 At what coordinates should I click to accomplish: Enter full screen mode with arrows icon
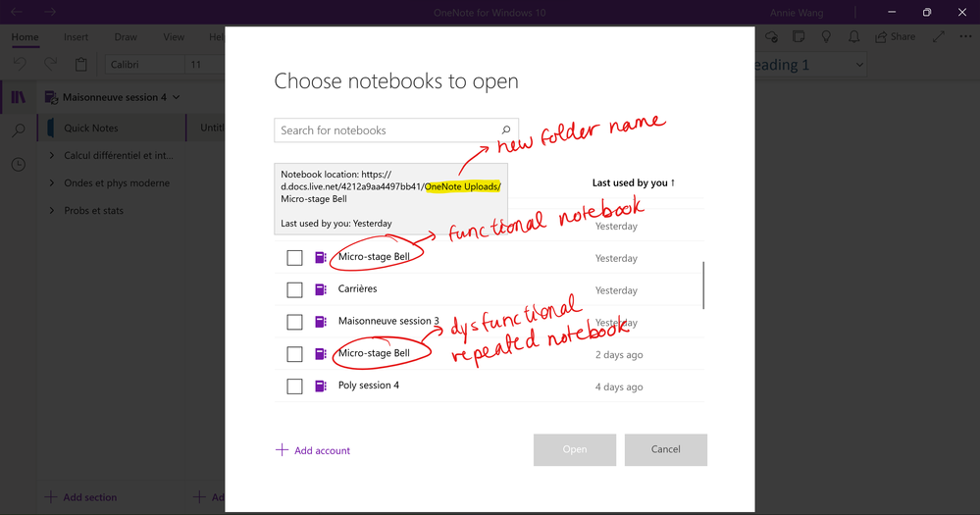click(x=938, y=37)
